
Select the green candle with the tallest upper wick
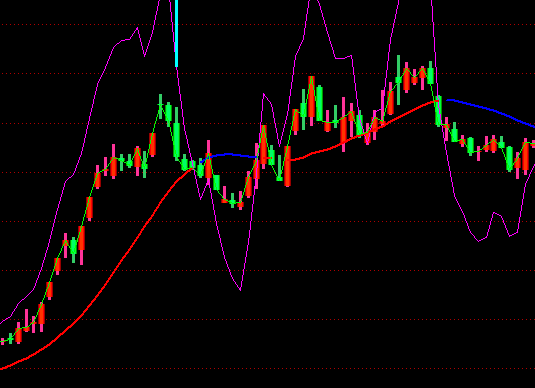(x=398, y=80)
